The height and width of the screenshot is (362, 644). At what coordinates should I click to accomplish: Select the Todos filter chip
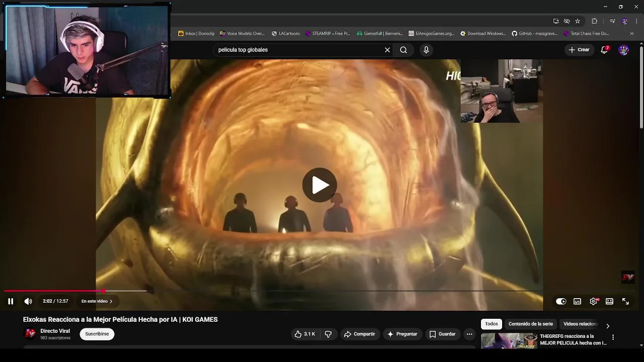click(491, 324)
